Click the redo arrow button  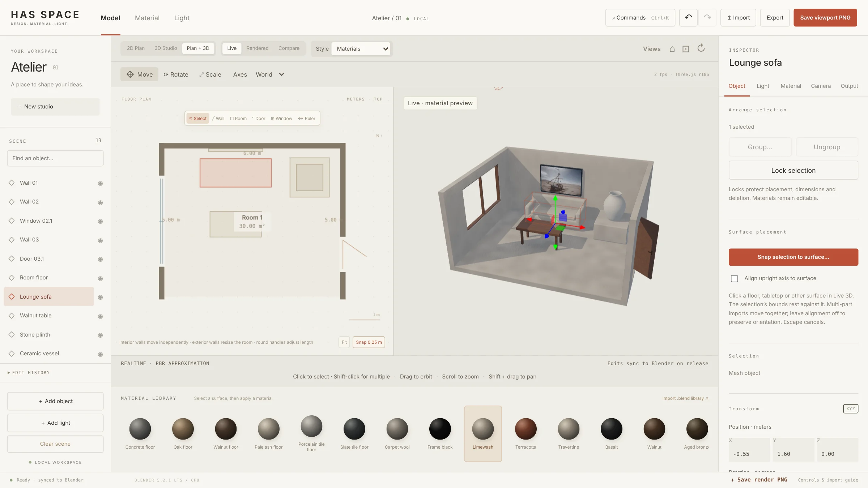point(707,17)
